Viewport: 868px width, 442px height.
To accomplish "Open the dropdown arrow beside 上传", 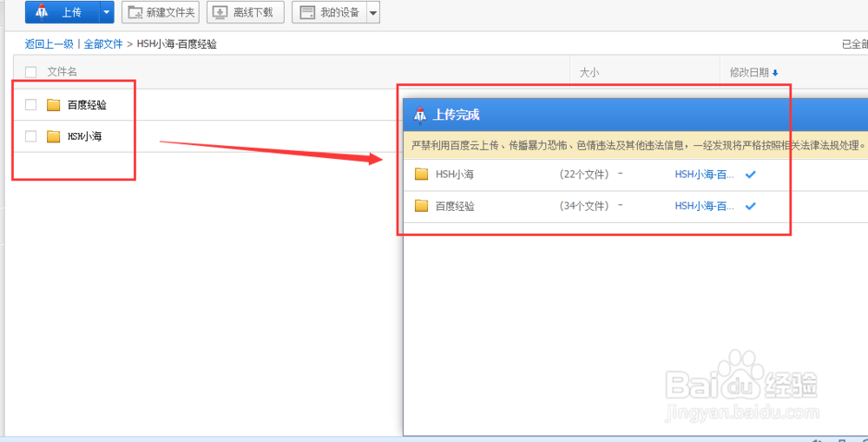I will [x=107, y=12].
